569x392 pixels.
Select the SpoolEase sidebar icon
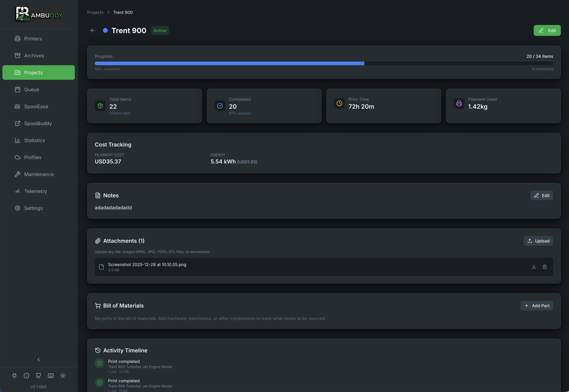pos(18,106)
